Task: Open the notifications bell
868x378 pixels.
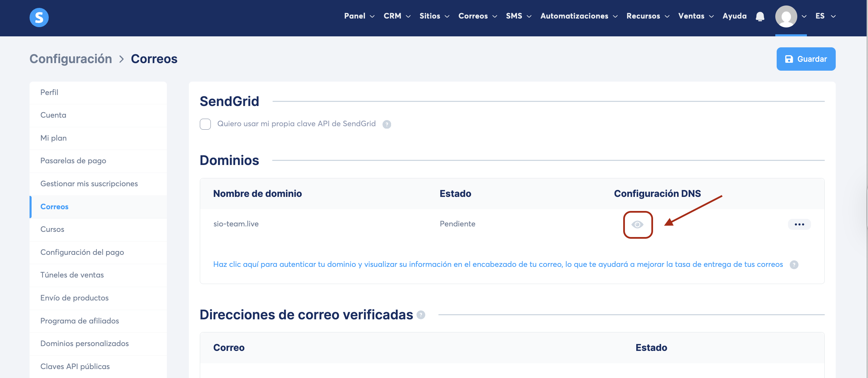Action: point(760,16)
